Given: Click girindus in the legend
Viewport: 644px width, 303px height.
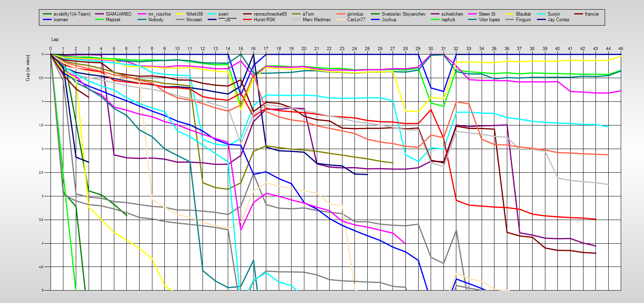Looking at the screenshot, I should (x=355, y=14).
